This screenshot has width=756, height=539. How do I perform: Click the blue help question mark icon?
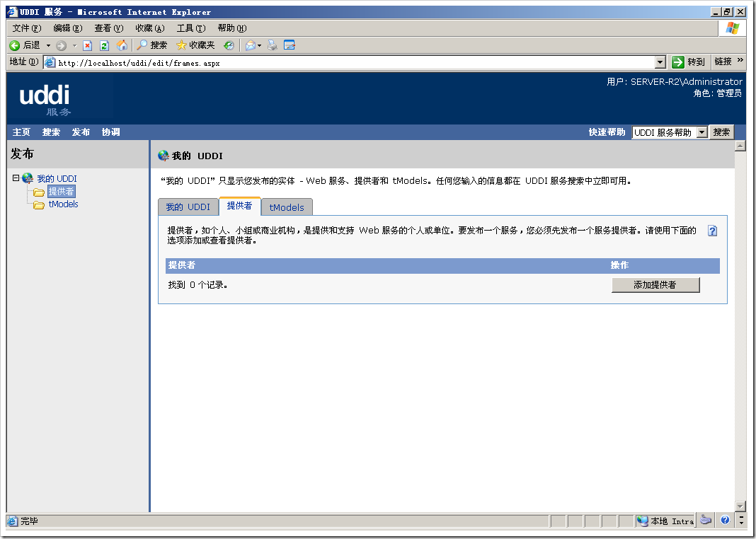coord(712,231)
